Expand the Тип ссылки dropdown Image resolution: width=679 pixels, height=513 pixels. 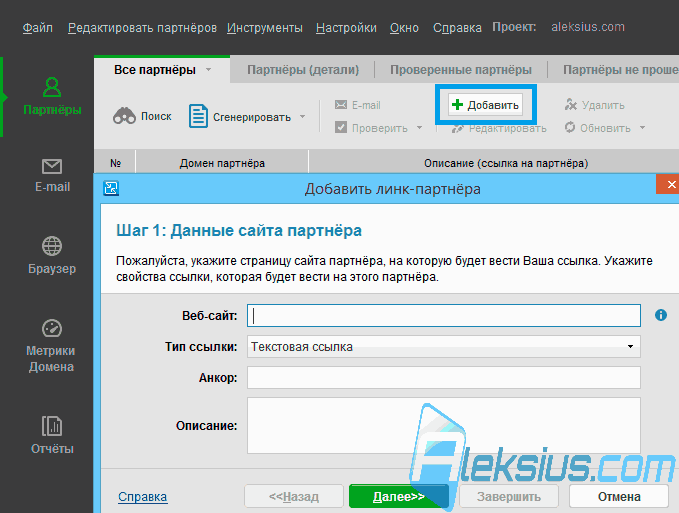pos(630,346)
